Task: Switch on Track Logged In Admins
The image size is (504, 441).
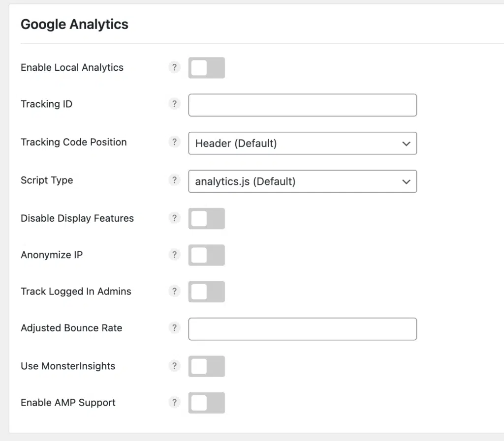Action: 206,292
